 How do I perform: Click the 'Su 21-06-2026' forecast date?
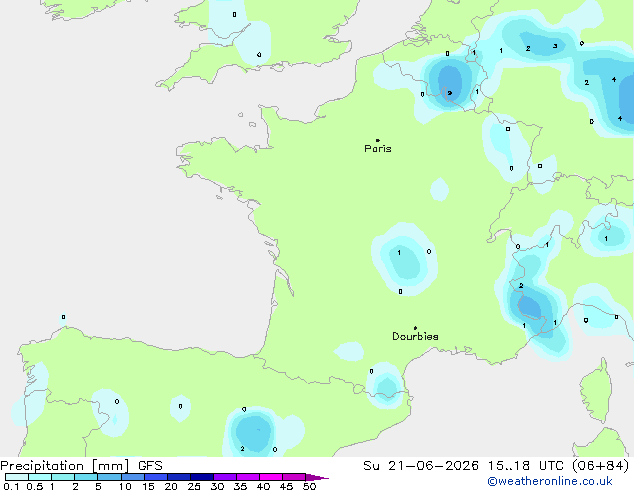[421, 466]
